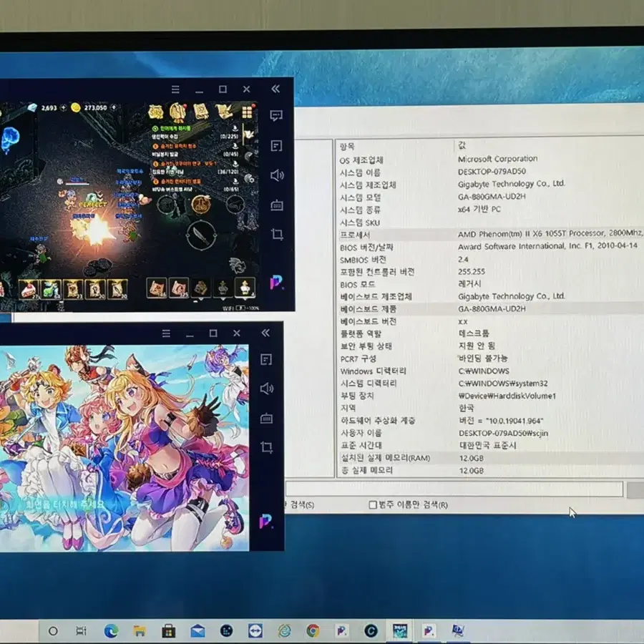Image resolution: width=644 pixels, height=644 pixels.
Task: Open Microsoft Store from the taskbar
Action: [168, 631]
